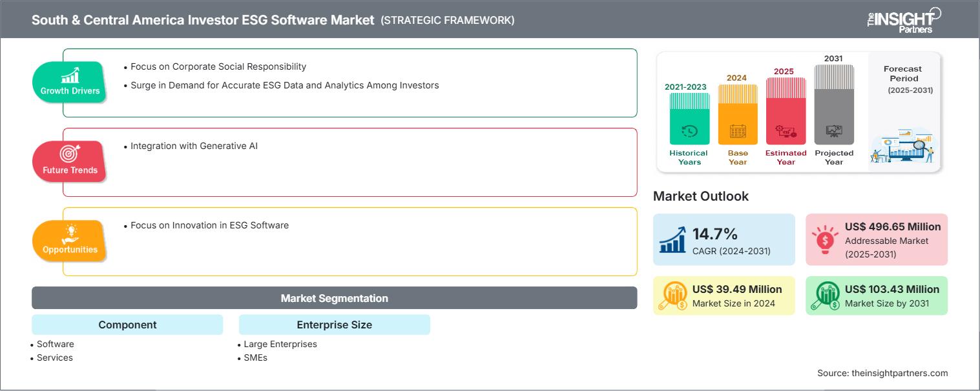
Task: Select the SMEs bullet item
Action: click(255, 357)
